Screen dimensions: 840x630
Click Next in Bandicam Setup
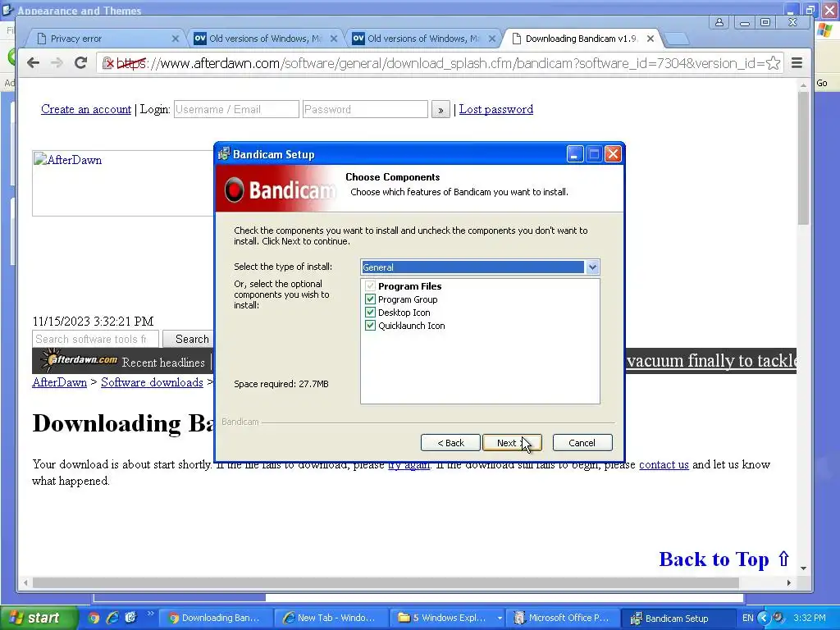tap(512, 442)
